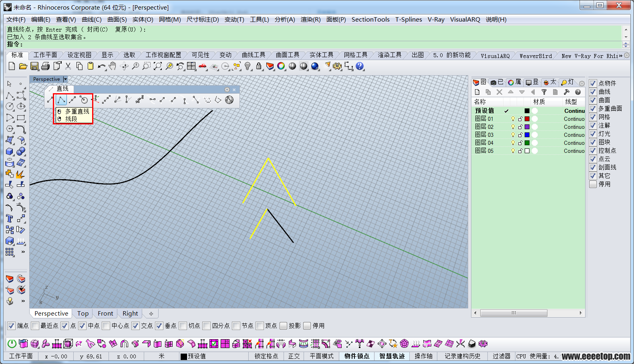This screenshot has width=634, height=364.
Task: Select the Text object tool in left sidebar
Action: 10,219
